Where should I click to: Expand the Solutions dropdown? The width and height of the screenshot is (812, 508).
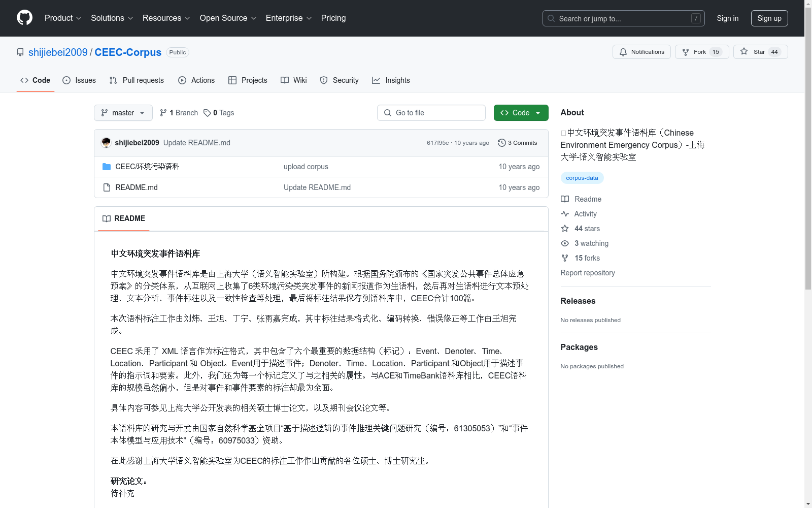point(112,18)
